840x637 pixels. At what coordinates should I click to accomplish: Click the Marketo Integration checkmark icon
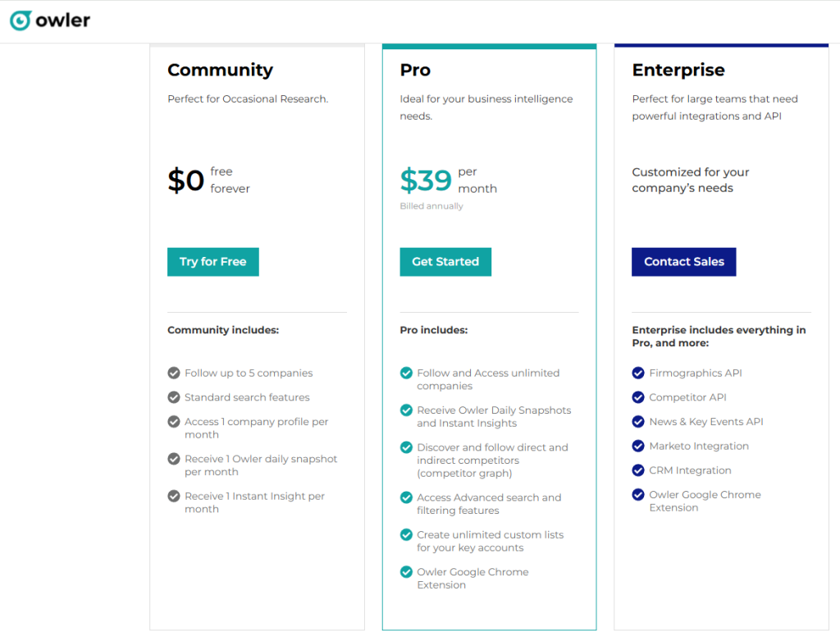(x=638, y=446)
